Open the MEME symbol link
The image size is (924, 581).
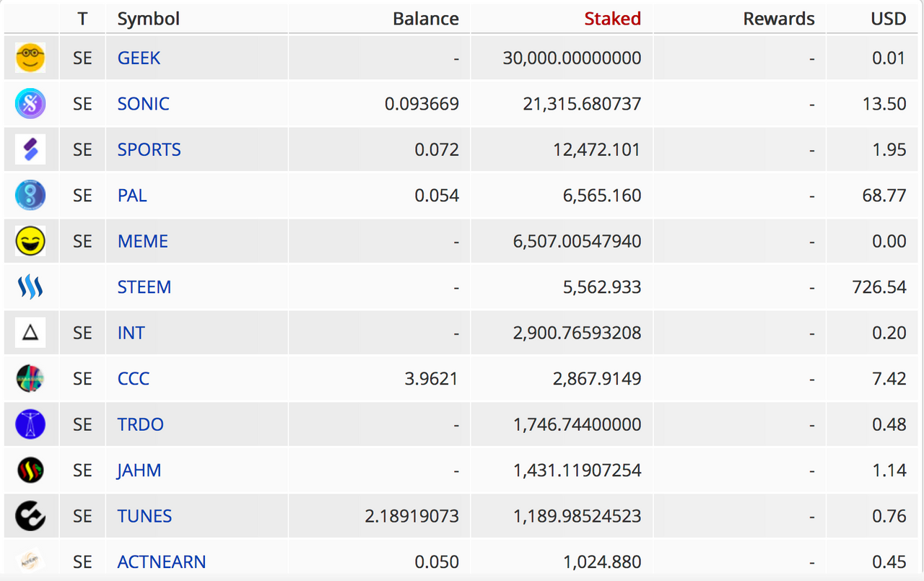pos(142,241)
